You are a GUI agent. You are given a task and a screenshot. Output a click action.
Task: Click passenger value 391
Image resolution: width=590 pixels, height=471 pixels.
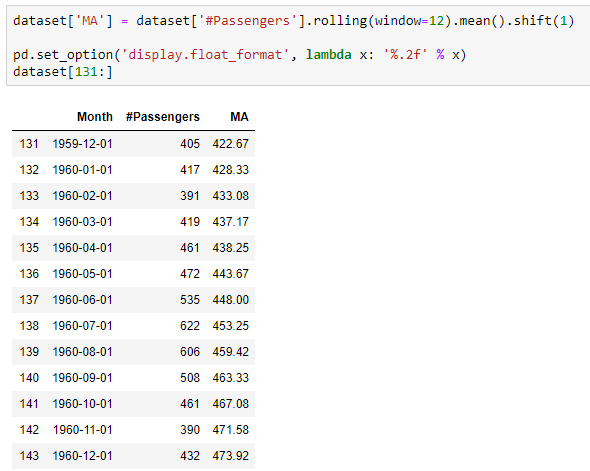[x=190, y=196]
